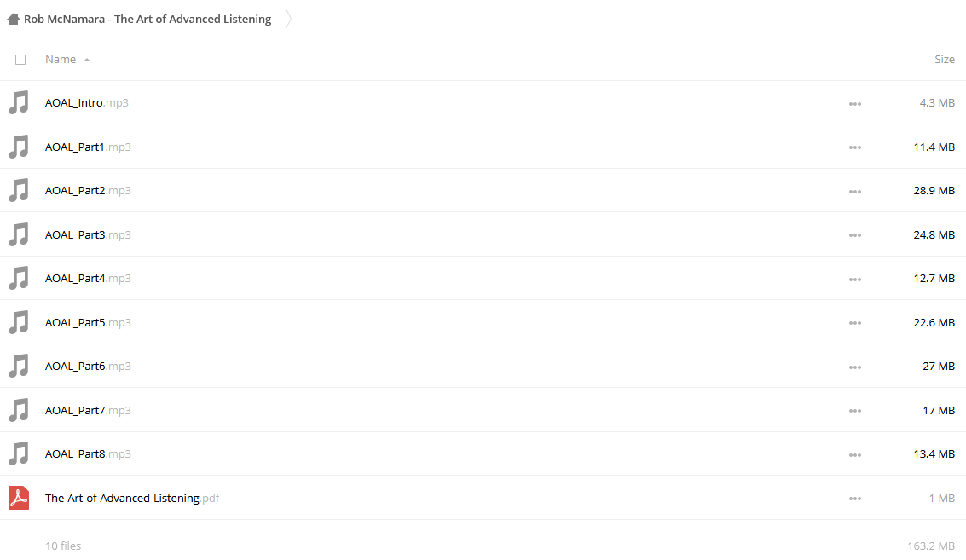Screen dimensions: 966x560
Task: Sort files by Name column
Action: 61,59
